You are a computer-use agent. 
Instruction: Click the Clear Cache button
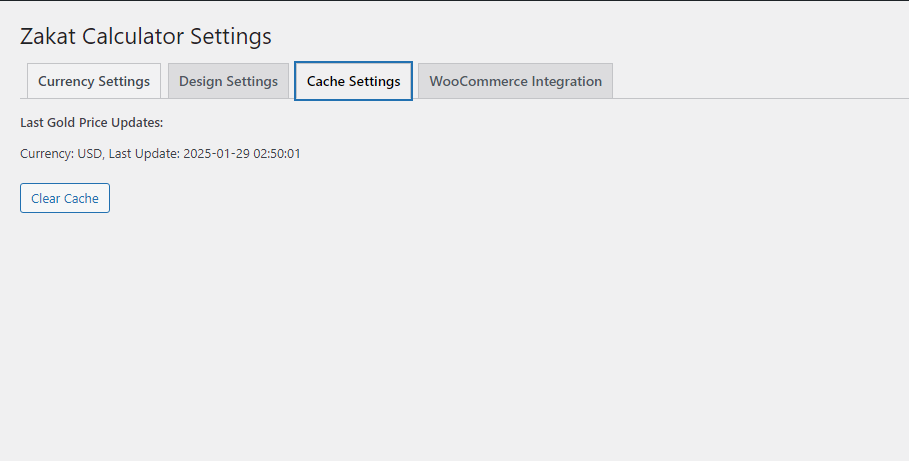[65, 198]
